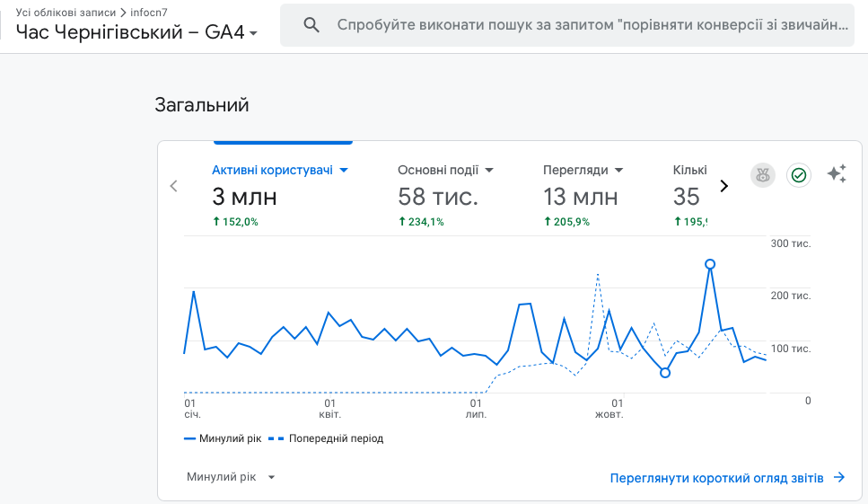Go to previous metrics with left chevron
This screenshot has height=504, width=868.
(x=174, y=186)
